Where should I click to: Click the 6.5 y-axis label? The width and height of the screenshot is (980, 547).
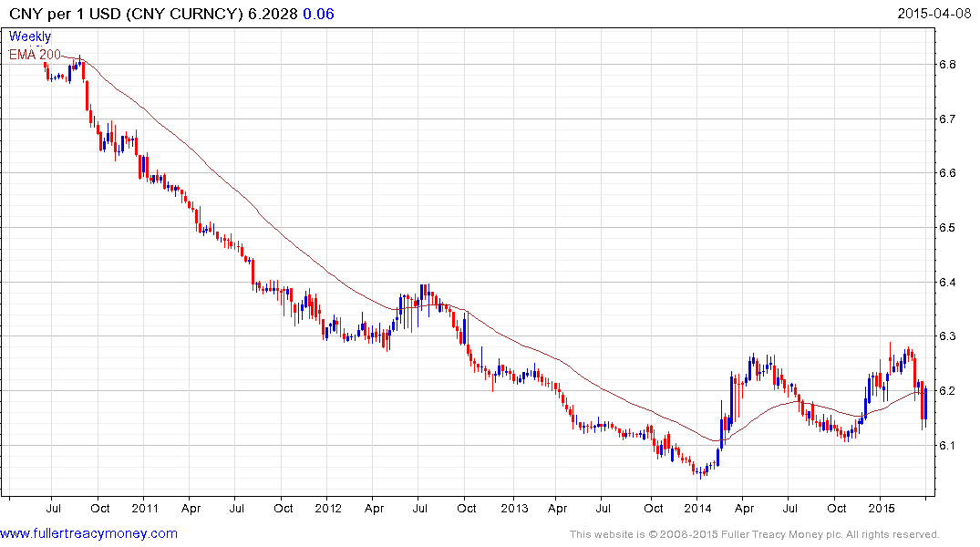[947, 228]
